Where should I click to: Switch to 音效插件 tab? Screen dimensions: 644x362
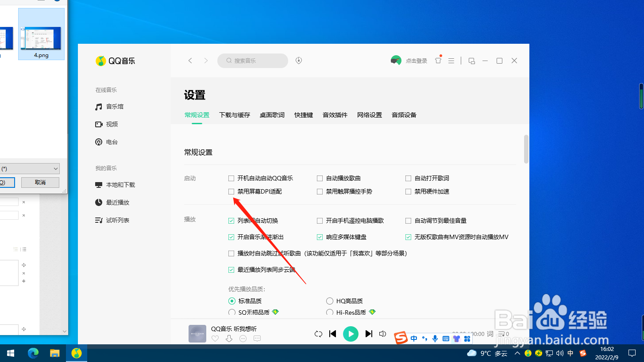(x=335, y=115)
